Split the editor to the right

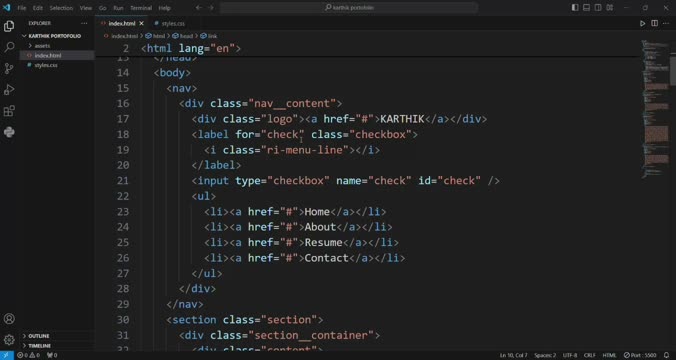(x=654, y=23)
